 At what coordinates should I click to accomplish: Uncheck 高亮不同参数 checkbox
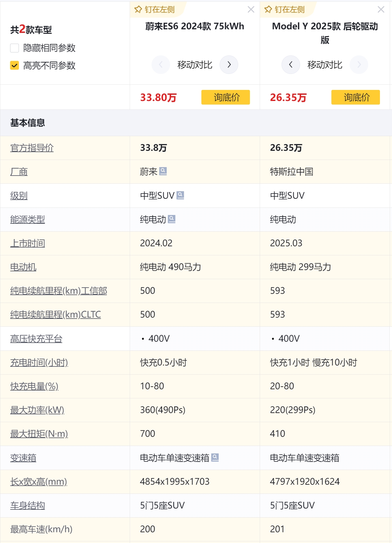(14, 65)
